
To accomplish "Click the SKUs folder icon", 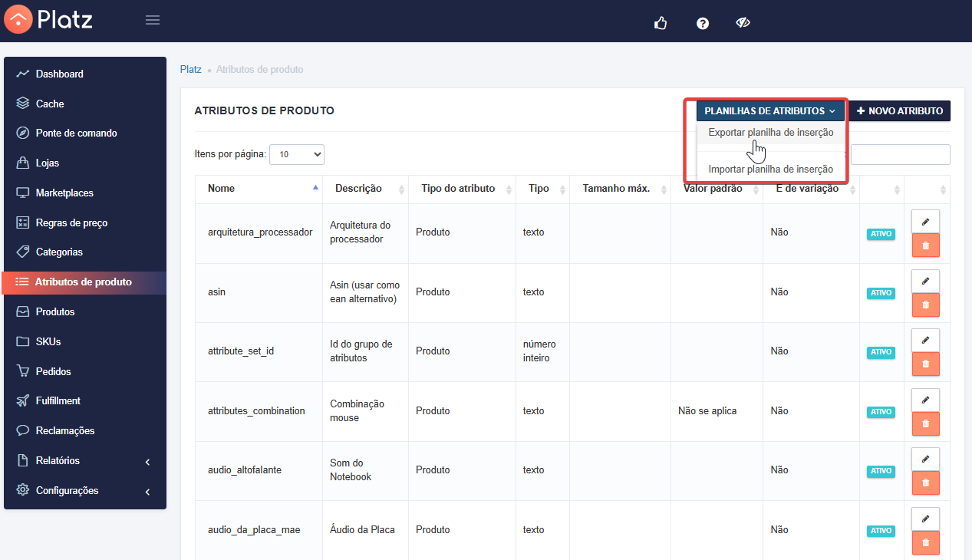I will 22,341.
